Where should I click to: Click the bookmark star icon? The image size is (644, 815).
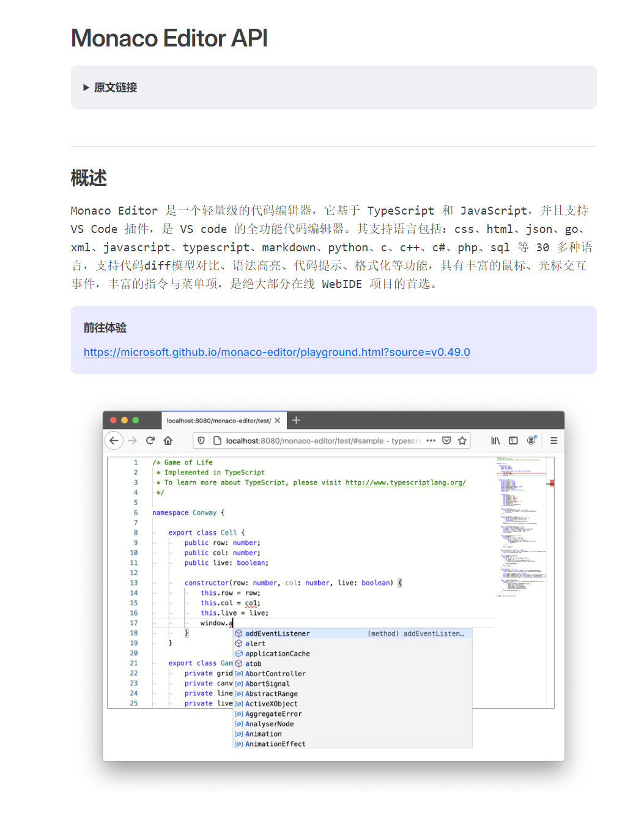462,440
